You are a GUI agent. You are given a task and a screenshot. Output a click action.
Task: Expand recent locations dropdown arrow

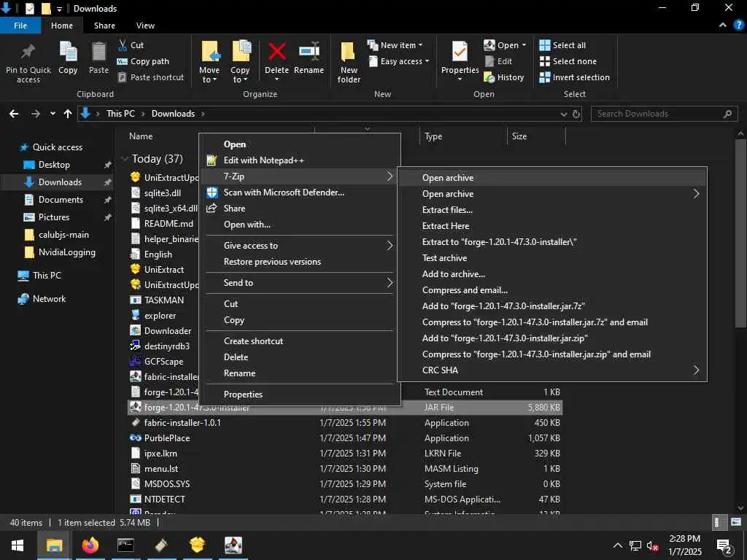53,114
